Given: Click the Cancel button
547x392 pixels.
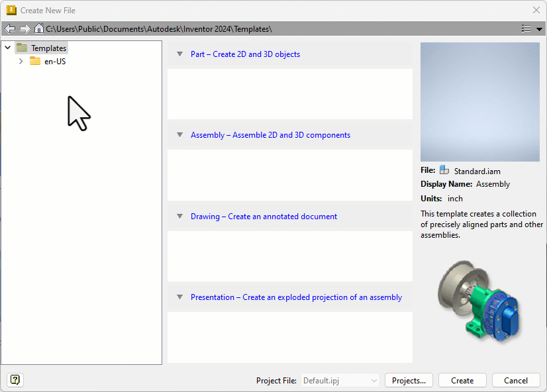Looking at the screenshot, I should tap(516, 381).
